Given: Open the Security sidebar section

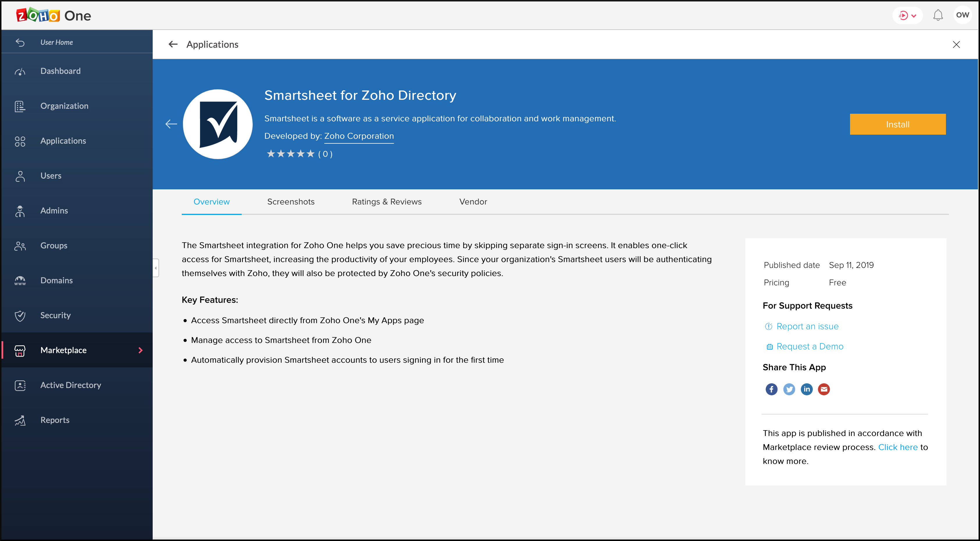Looking at the screenshot, I should pos(56,315).
